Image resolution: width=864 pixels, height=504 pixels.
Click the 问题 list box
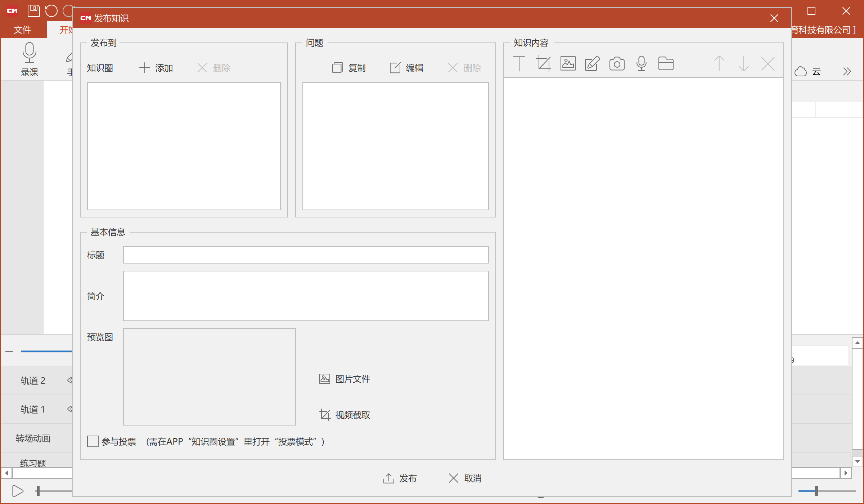click(x=395, y=146)
